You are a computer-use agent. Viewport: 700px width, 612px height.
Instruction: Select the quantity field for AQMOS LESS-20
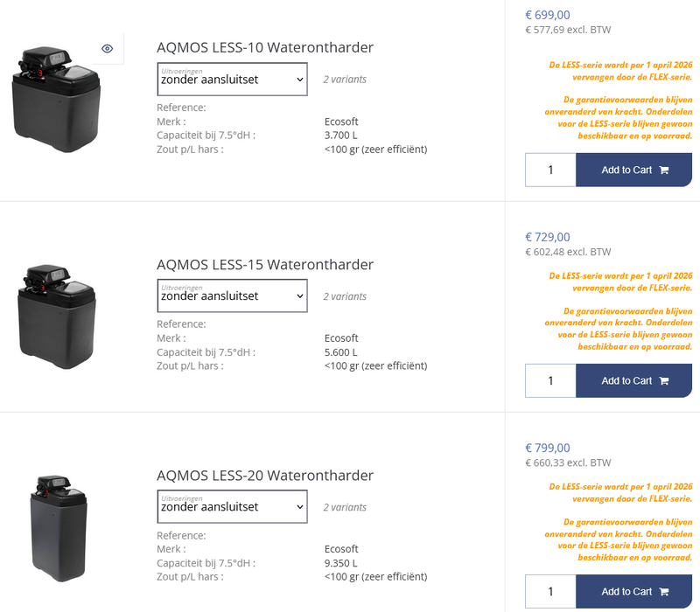point(550,592)
